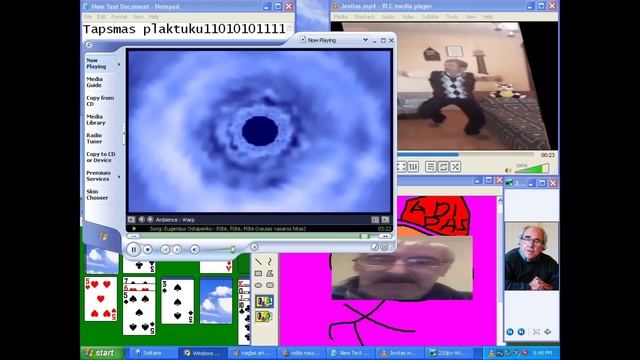
Task: Select previous visualization in Media Player
Action: [x=142, y=220]
